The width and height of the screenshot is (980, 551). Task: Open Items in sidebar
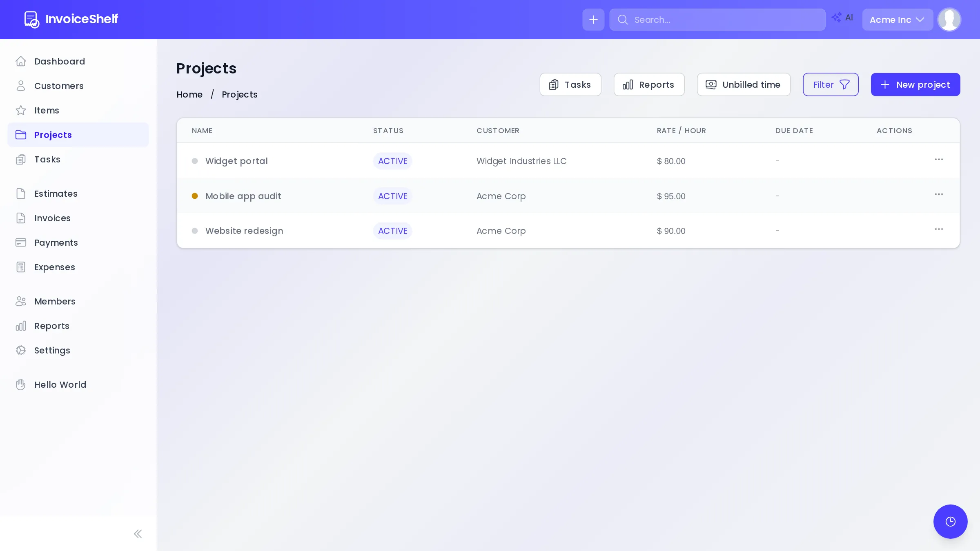point(78,110)
